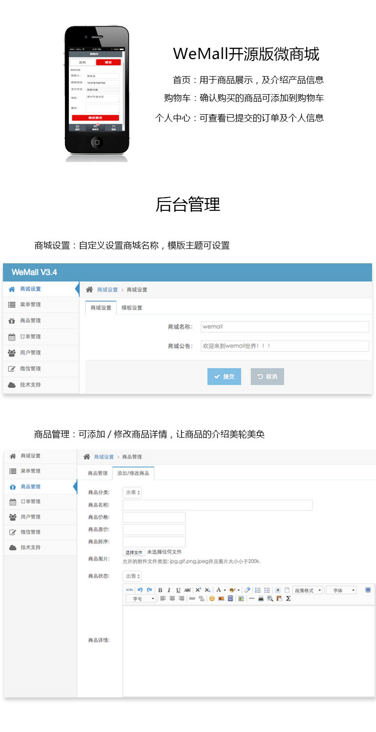Insert an unordered bullet list
The height and width of the screenshot is (732, 376).
(267, 590)
